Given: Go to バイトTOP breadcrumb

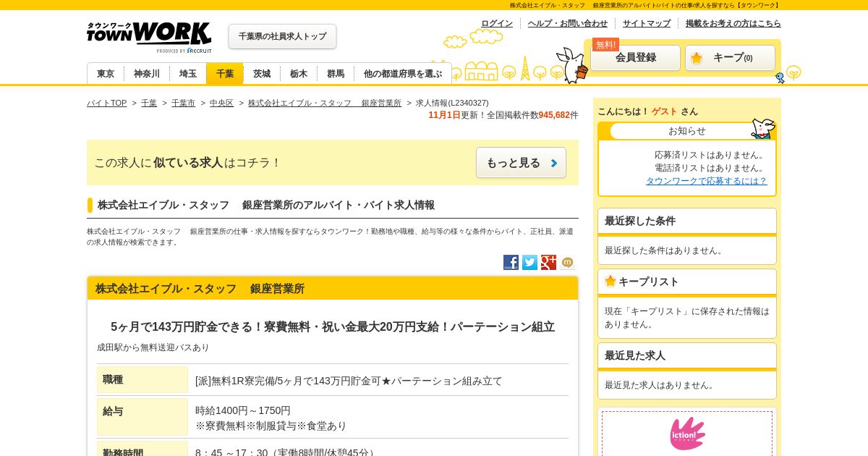Looking at the screenshot, I should pos(106,103).
